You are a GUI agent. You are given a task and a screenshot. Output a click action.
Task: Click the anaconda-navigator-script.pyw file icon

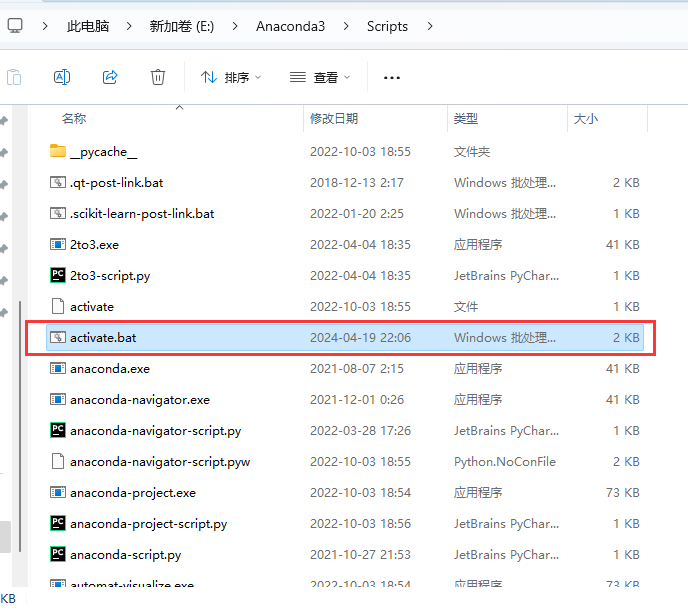57,461
